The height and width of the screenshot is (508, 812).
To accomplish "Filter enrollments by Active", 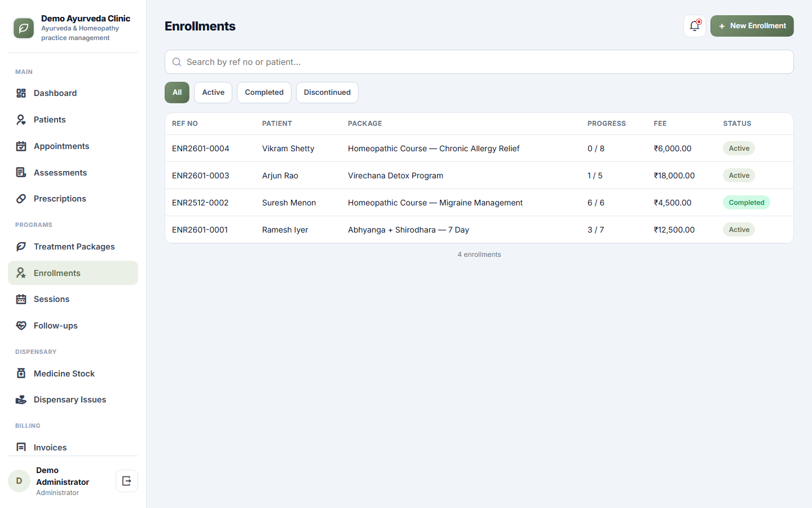I will 213,93.
